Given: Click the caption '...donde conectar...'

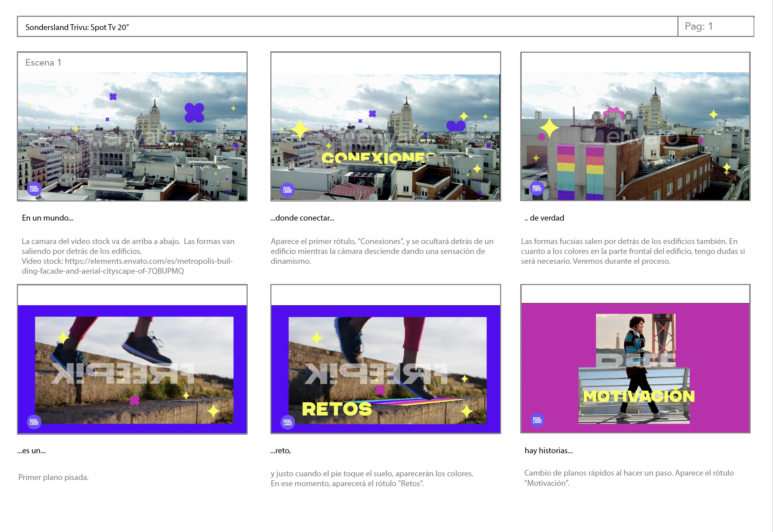Looking at the screenshot, I should 302,218.
